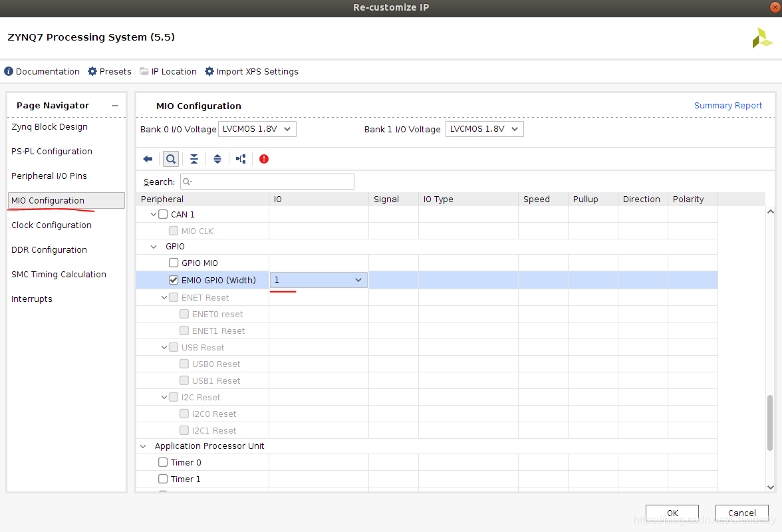Open the PS-PL Configuration page

[52, 151]
